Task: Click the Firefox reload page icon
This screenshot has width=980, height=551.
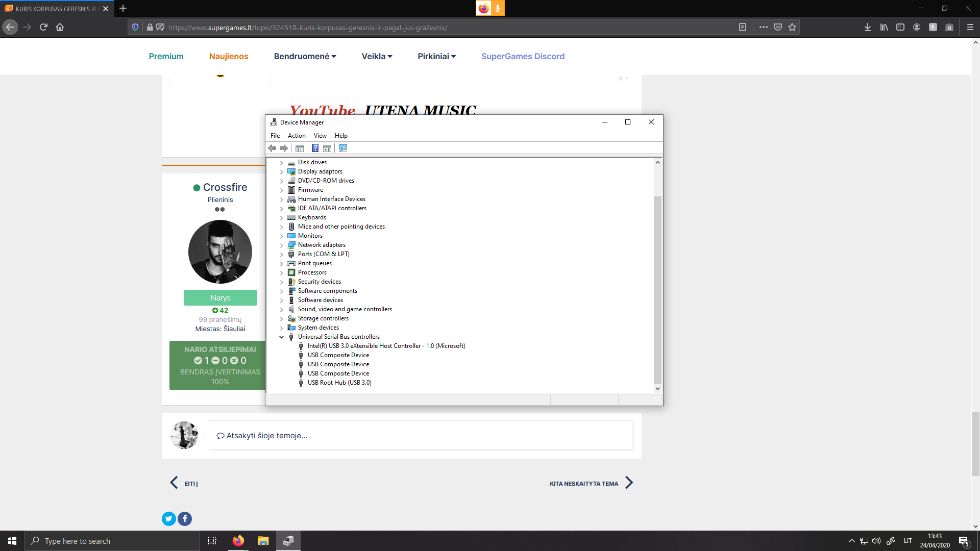Action: [x=43, y=28]
